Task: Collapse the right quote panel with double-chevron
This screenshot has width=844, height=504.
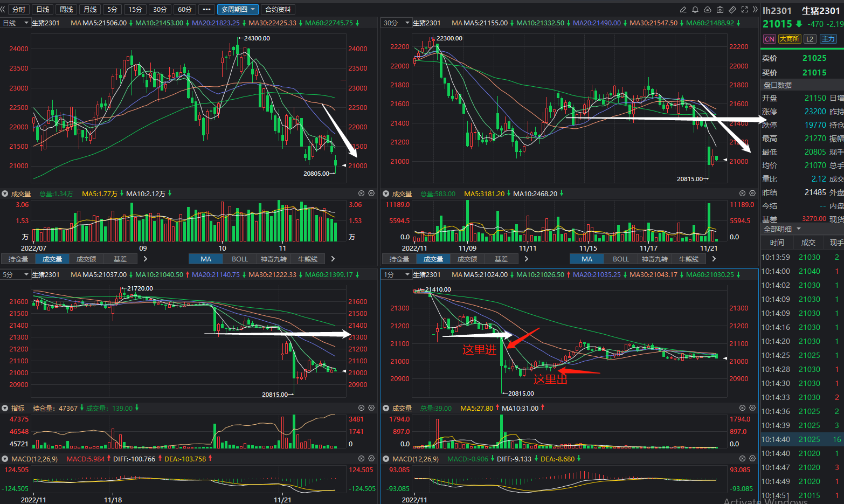Action: coord(755,10)
